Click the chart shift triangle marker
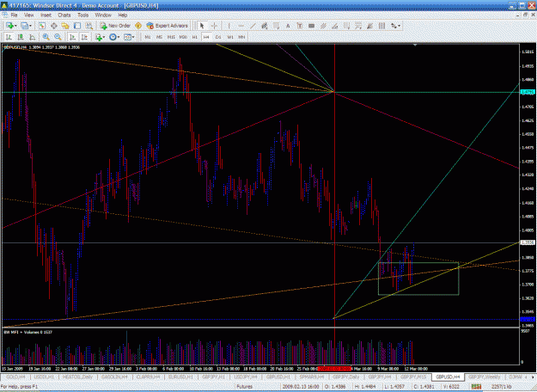Image resolution: width=537 pixels, height=392 pixels. click(x=415, y=45)
